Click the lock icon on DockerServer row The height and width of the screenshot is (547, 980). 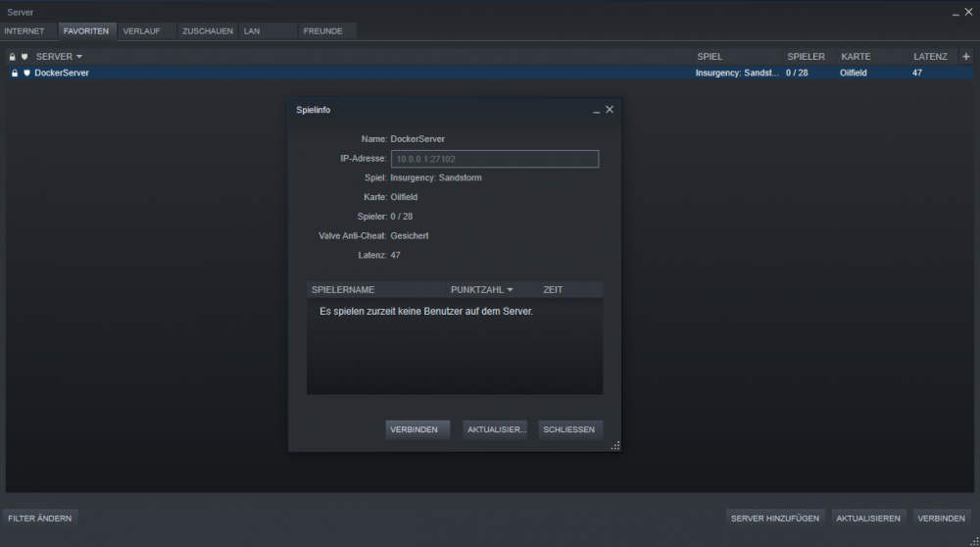pos(15,74)
